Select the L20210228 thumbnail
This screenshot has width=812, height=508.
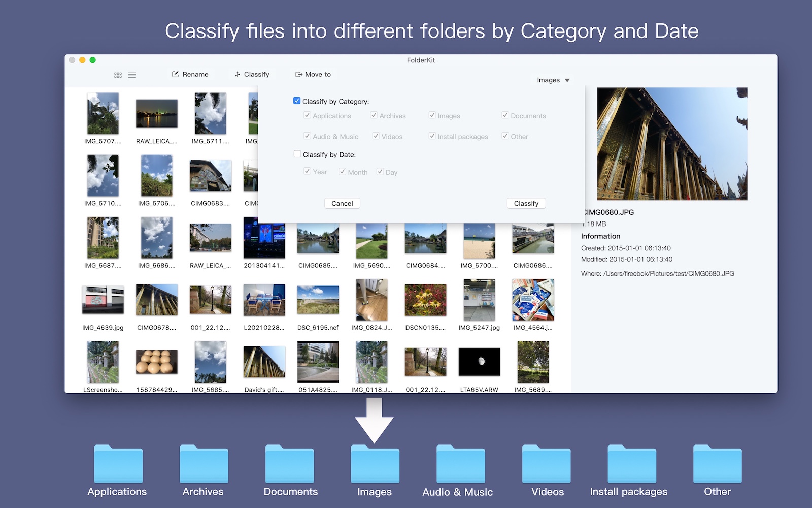pos(264,300)
